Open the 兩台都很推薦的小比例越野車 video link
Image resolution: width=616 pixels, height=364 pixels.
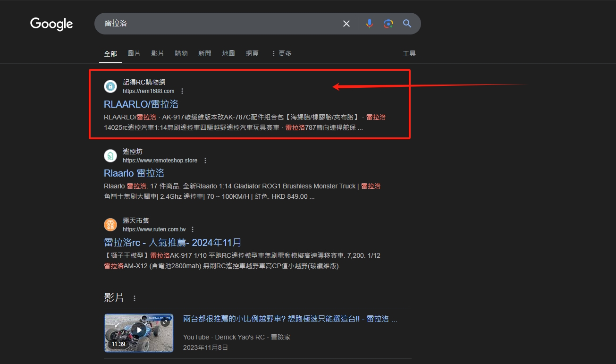coord(290,319)
